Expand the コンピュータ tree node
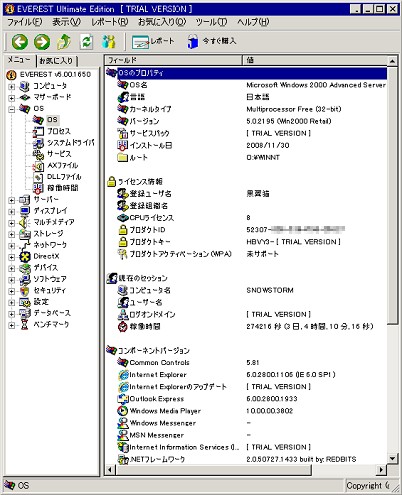 pyautogui.click(x=12, y=87)
